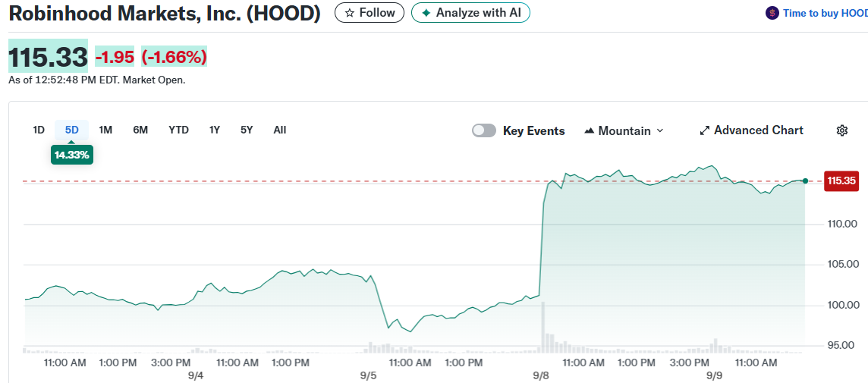Click the tall volume bar at 9/8 open
Viewport: 868px width, 383px height.
point(543,328)
